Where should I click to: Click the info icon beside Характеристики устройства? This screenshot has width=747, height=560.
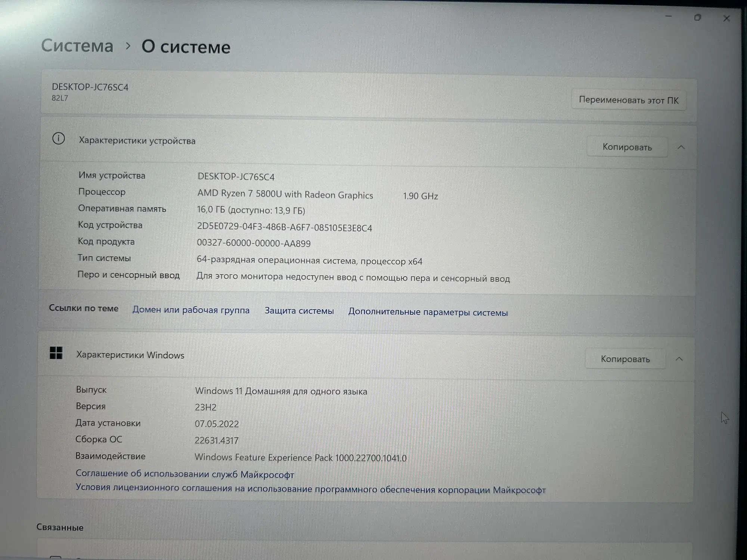59,139
